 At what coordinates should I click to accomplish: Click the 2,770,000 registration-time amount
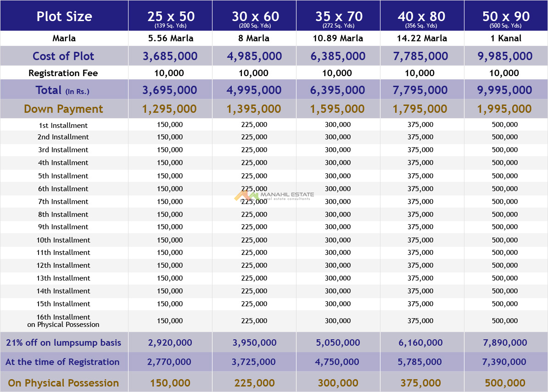pos(169,362)
